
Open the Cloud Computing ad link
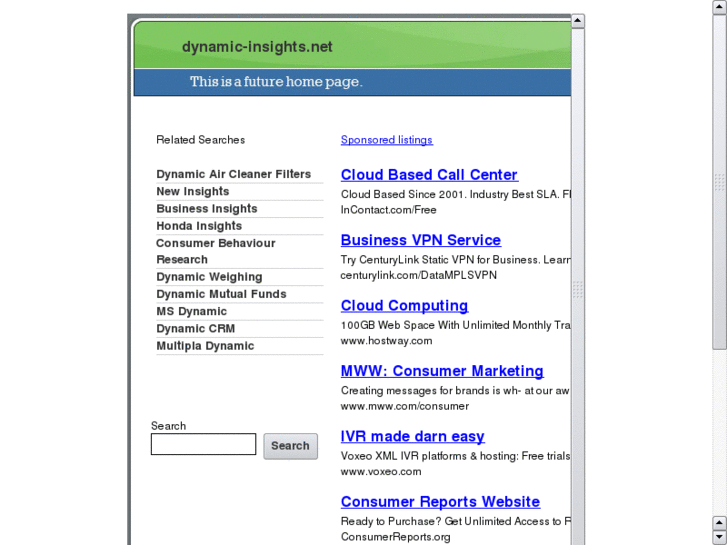tap(404, 305)
